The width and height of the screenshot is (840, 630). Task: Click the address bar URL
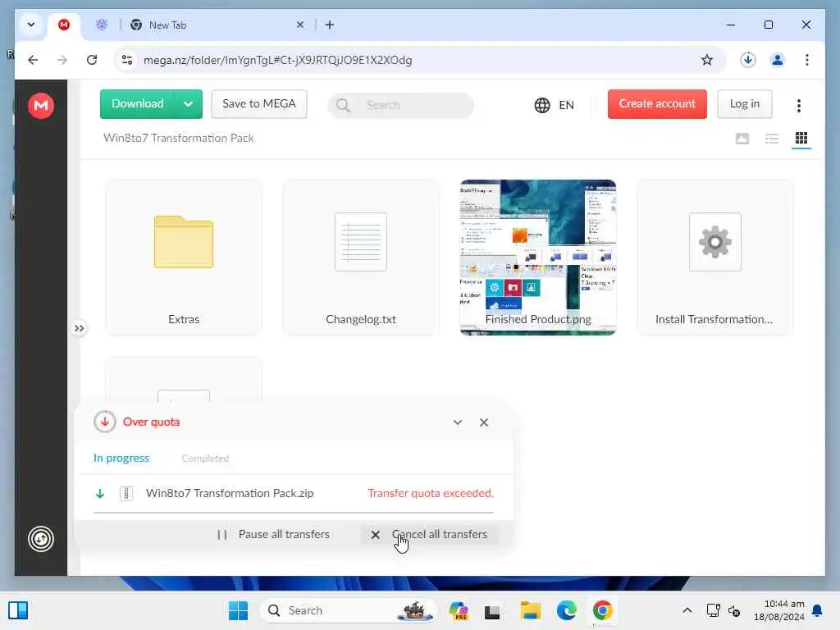pos(277,60)
